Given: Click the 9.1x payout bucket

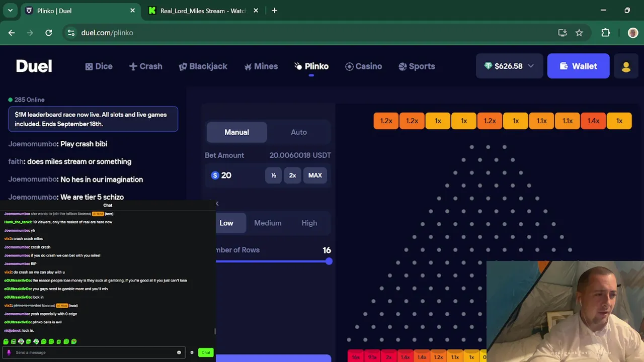Looking at the screenshot, I should coord(372,357).
